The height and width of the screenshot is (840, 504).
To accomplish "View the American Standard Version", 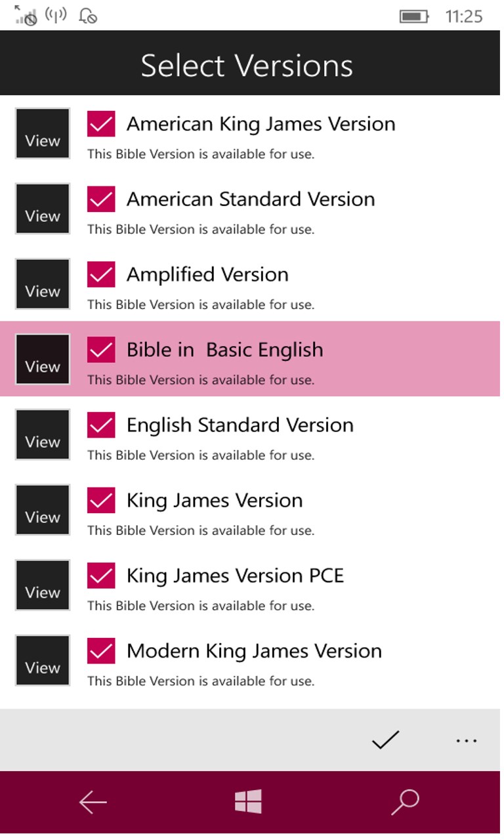I will pyautogui.click(x=43, y=209).
